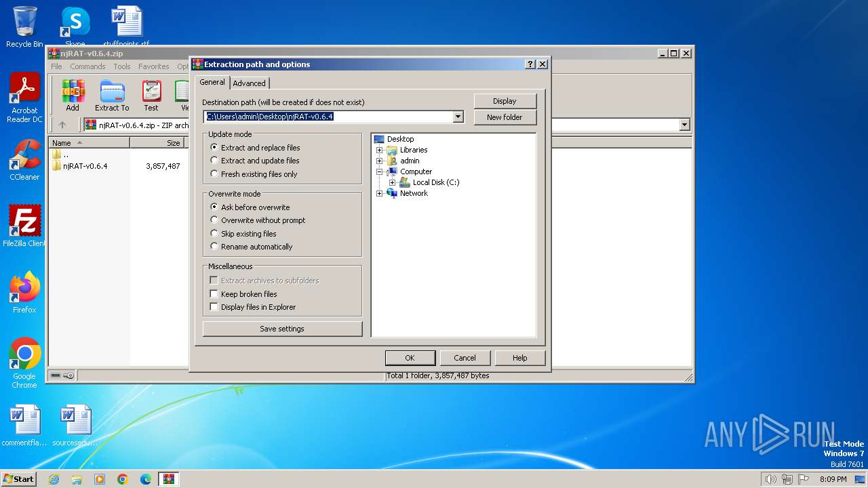Open the Firefox desktop shortcut
Image resolution: width=868 pixels, height=488 pixels.
[x=24, y=293]
